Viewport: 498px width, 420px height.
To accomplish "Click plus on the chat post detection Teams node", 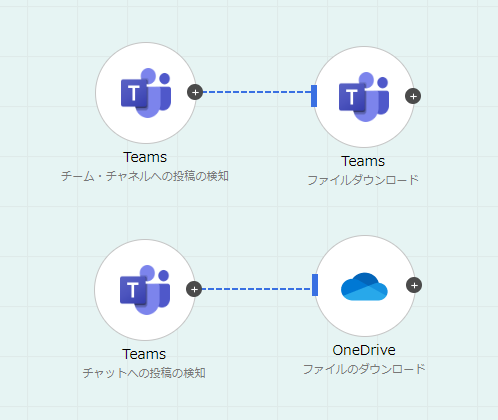I will tap(194, 289).
